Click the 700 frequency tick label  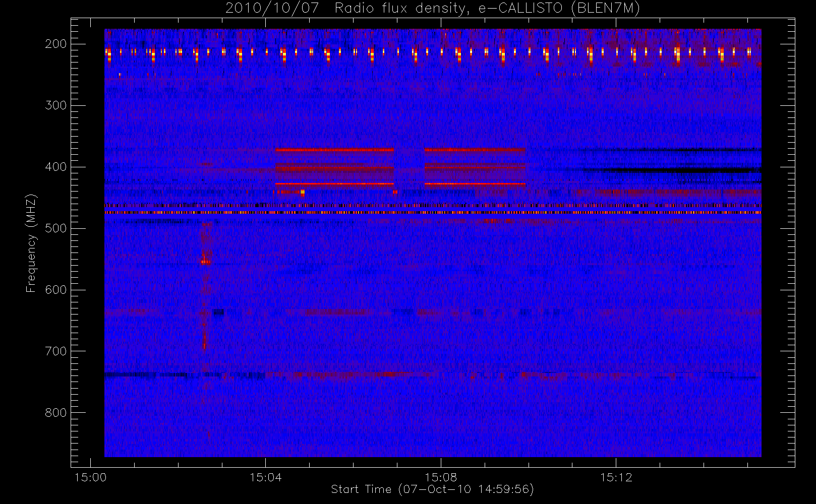point(56,351)
